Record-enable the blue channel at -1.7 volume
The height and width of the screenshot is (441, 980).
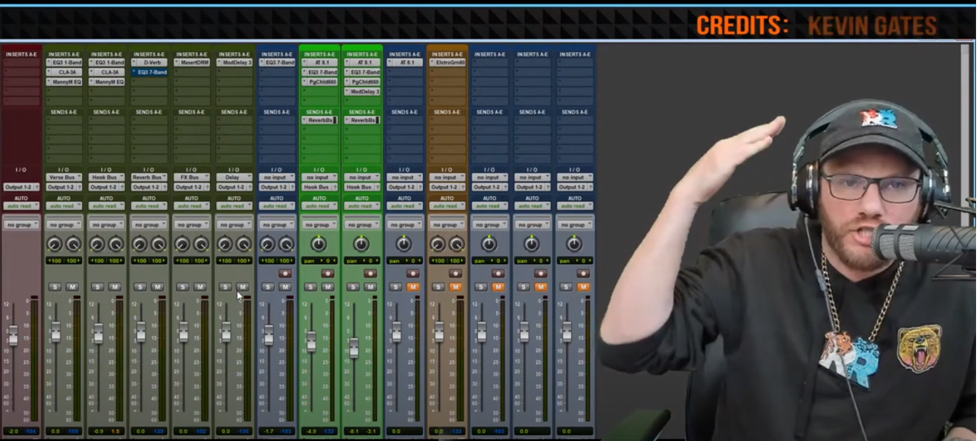coord(285,273)
